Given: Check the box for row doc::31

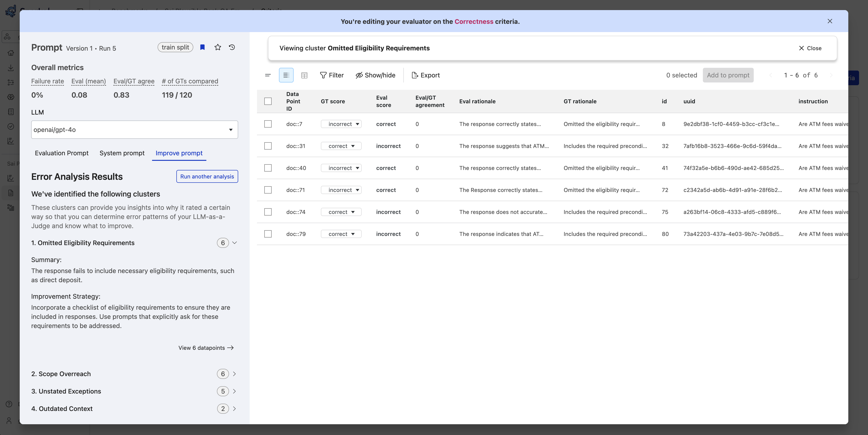Looking at the screenshot, I should pos(268,146).
